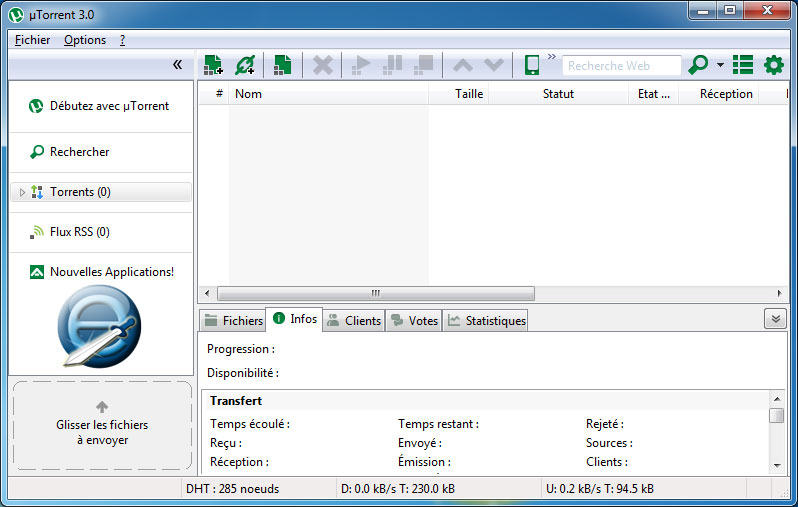798x507 pixels.
Task: Click the Create New Torrent icon
Action: [x=282, y=65]
